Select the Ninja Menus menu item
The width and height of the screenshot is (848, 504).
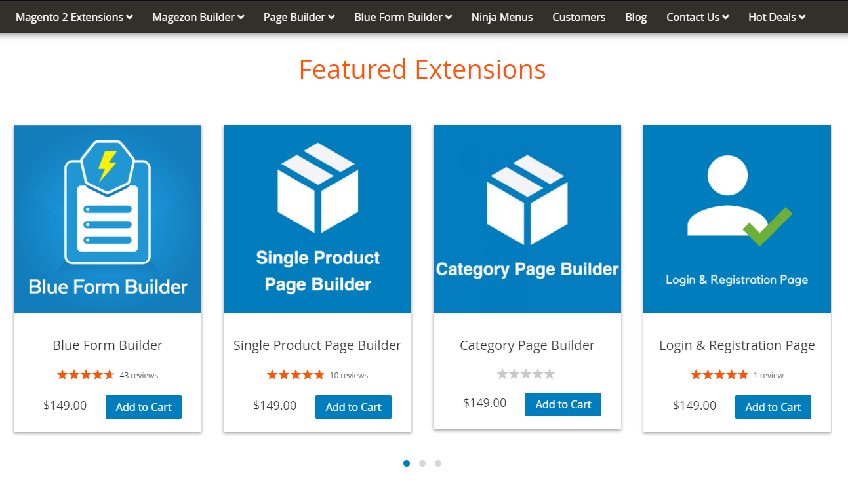click(x=502, y=17)
